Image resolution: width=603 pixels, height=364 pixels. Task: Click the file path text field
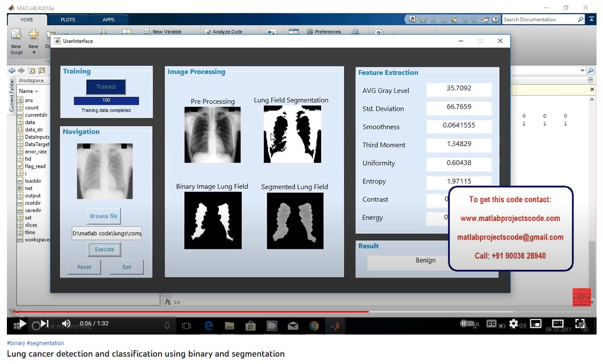[x=106, y=233]
